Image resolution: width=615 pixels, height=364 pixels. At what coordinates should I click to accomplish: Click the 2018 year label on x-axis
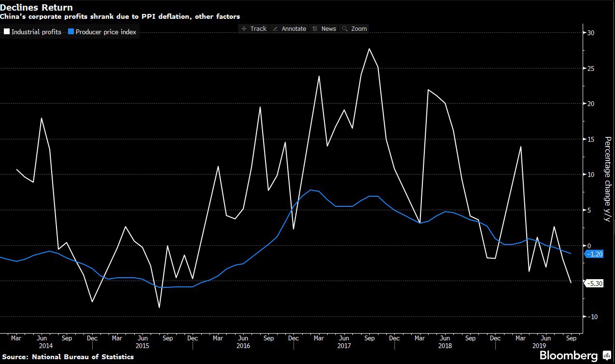tap(445, 346)
